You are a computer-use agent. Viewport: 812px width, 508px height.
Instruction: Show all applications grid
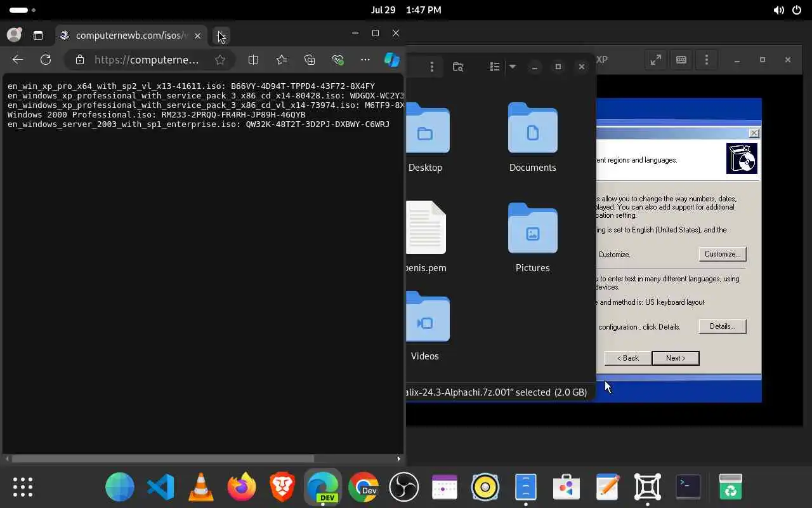23,487
